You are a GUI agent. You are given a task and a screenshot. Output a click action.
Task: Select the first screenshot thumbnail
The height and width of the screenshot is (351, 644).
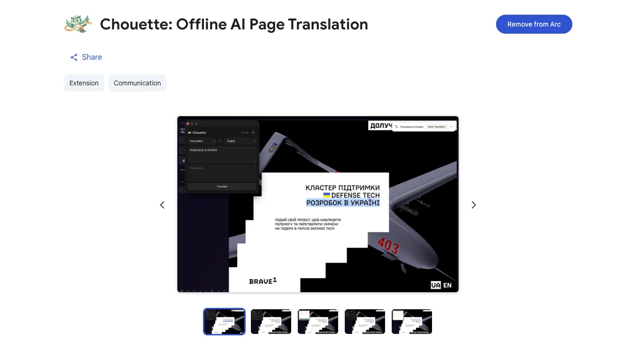click(224, 322)
